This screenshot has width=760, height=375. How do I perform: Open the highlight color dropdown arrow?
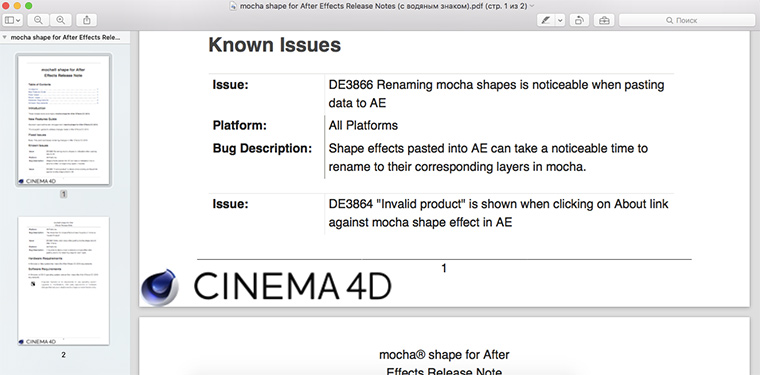(560, 20)
